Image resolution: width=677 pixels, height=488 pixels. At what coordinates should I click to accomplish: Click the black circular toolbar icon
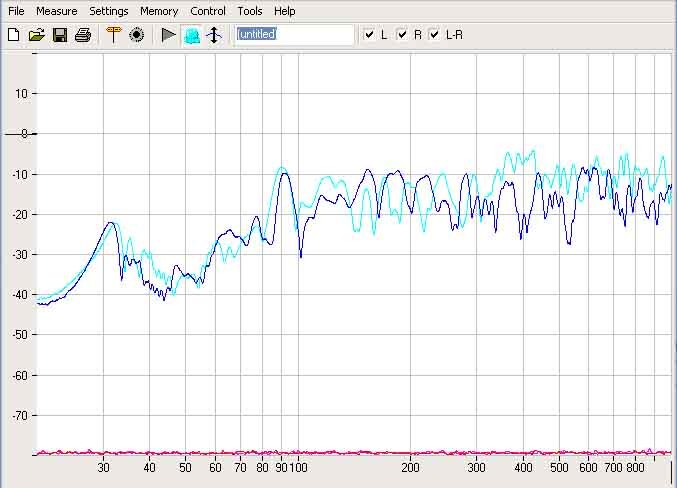click(137, 35)
